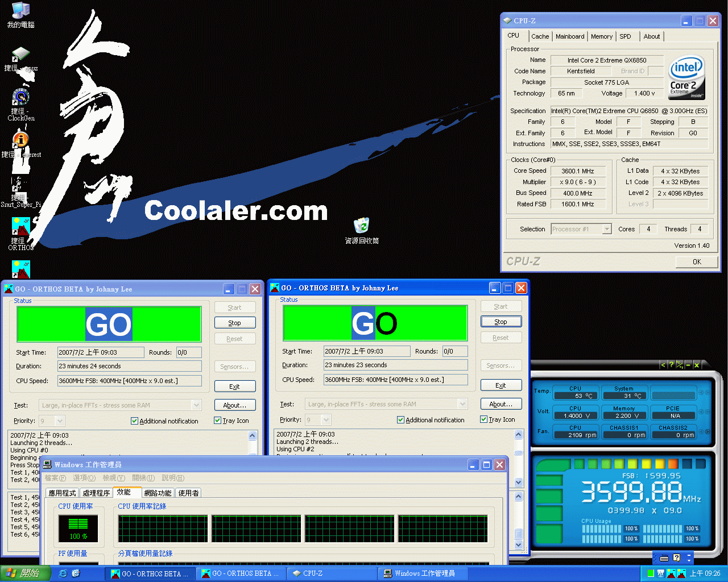Click About... in left ORTHOS window

[x=235, y=405]
